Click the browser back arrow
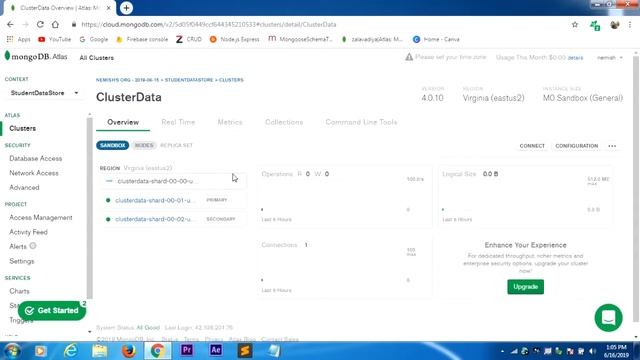Image resolution: width=640 pixels, height=360 pixels. 10,24
